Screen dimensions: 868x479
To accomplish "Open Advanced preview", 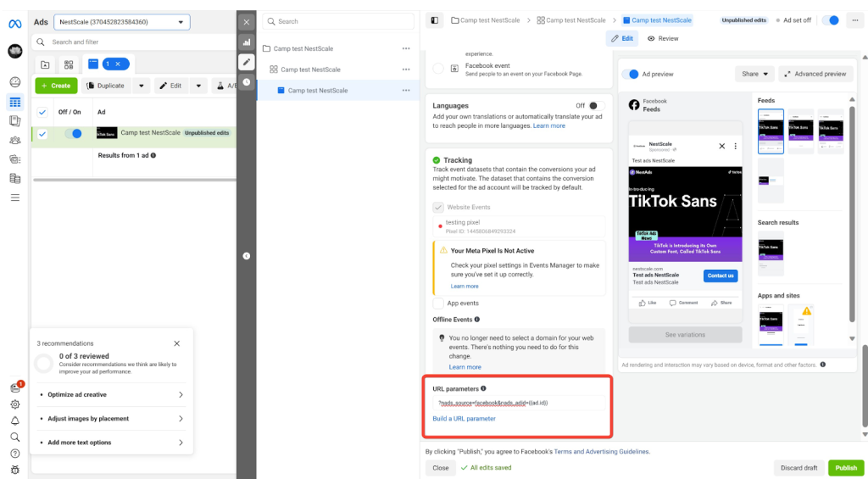I will point(816,74).
